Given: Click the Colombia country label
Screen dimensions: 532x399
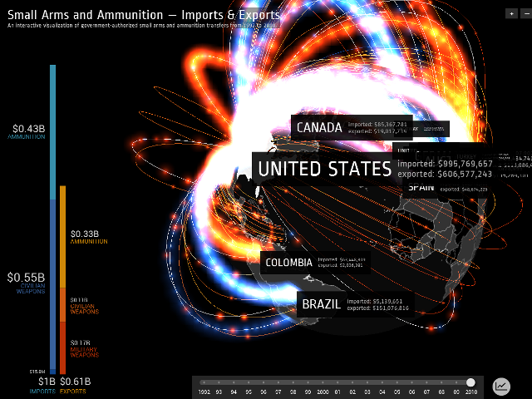Looking at the screenshot, I should [x=288, y=263].
